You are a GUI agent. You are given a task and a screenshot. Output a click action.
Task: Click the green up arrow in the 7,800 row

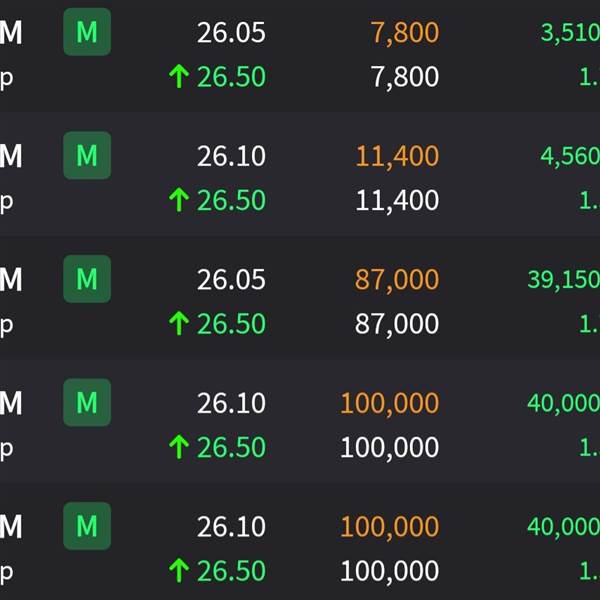tap(179, 77)
